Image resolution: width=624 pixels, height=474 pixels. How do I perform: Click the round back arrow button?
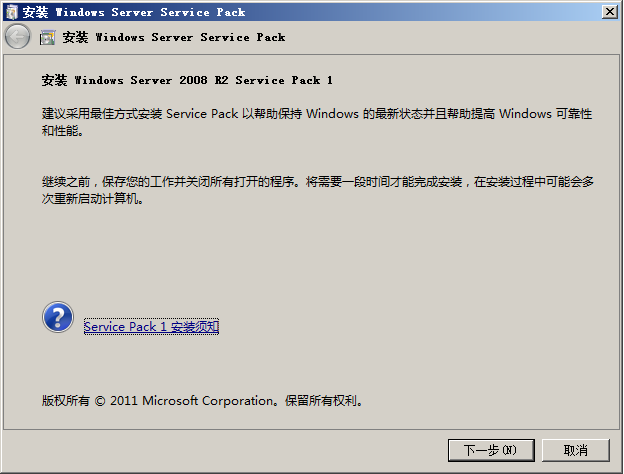17,37
